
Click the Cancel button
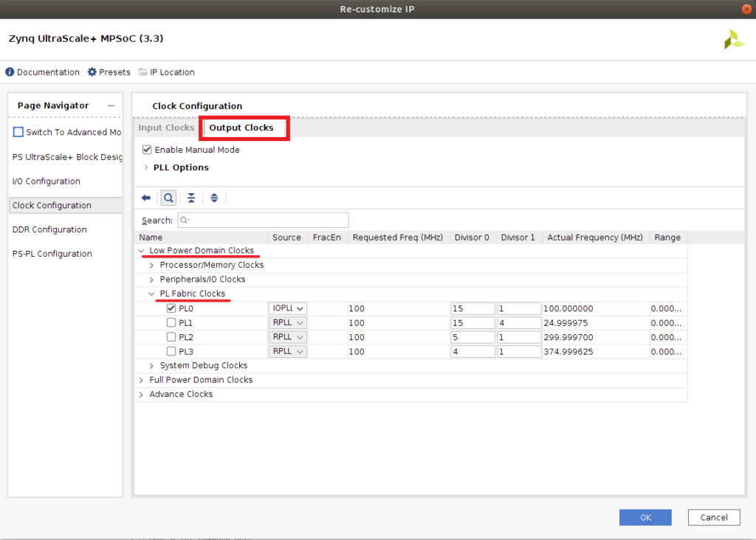coord(713,517)
